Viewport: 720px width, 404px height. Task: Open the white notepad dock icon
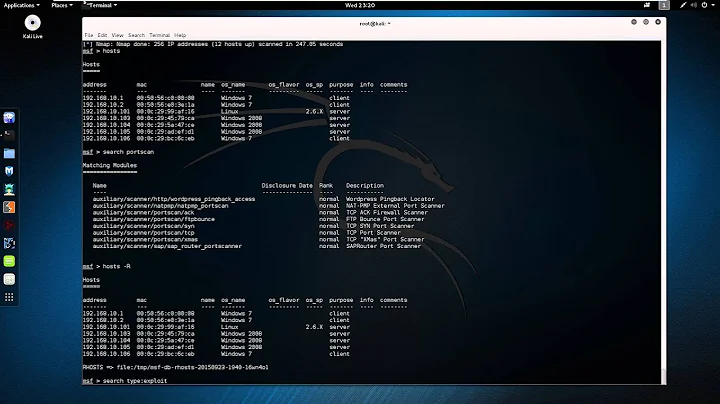click(x=9, y=279)
